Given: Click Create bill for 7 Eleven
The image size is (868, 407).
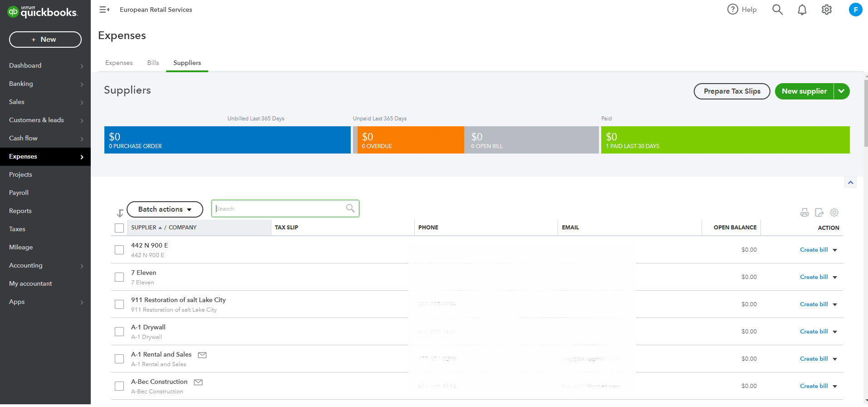Looking at the screenshot, I should click(x=814, y=277).
